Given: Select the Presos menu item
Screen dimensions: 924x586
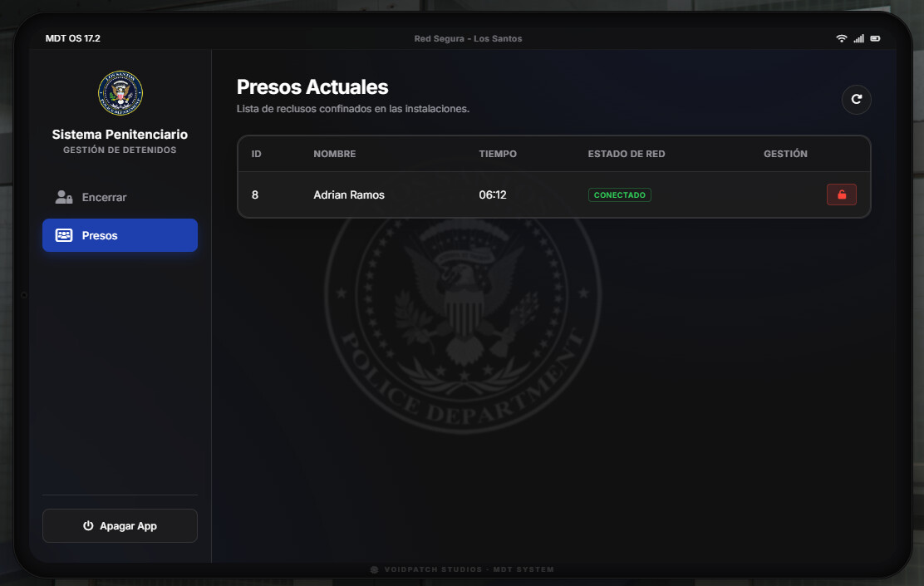Looking at the screenshot, I should tap(120, 235).
